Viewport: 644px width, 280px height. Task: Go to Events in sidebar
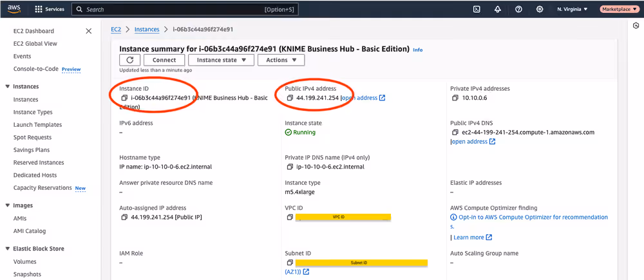pyautogui.click(x=22, y=56)
